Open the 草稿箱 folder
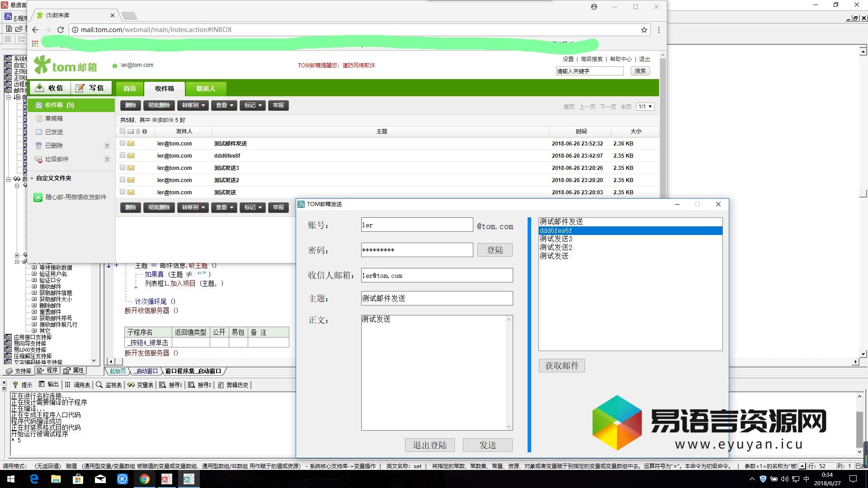Image resolution: width=868 pixels, height=488 pixels. (54, 118)
